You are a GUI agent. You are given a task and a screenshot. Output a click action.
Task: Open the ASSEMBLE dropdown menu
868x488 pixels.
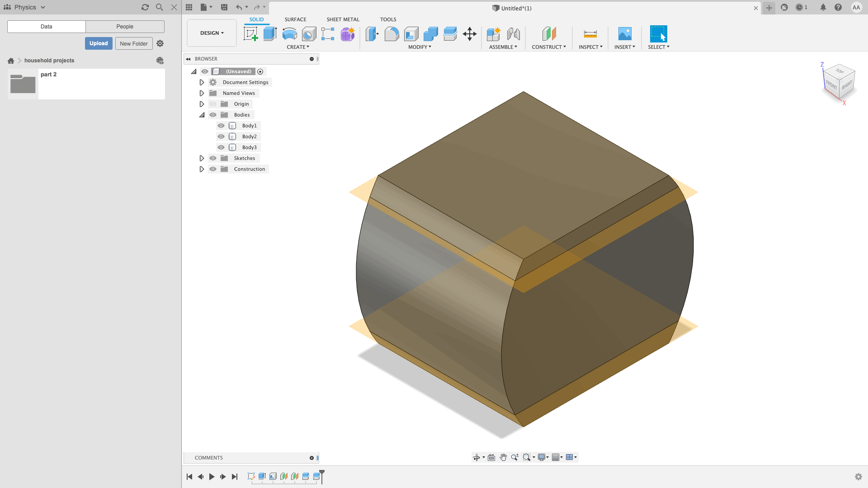coord(503,47)
